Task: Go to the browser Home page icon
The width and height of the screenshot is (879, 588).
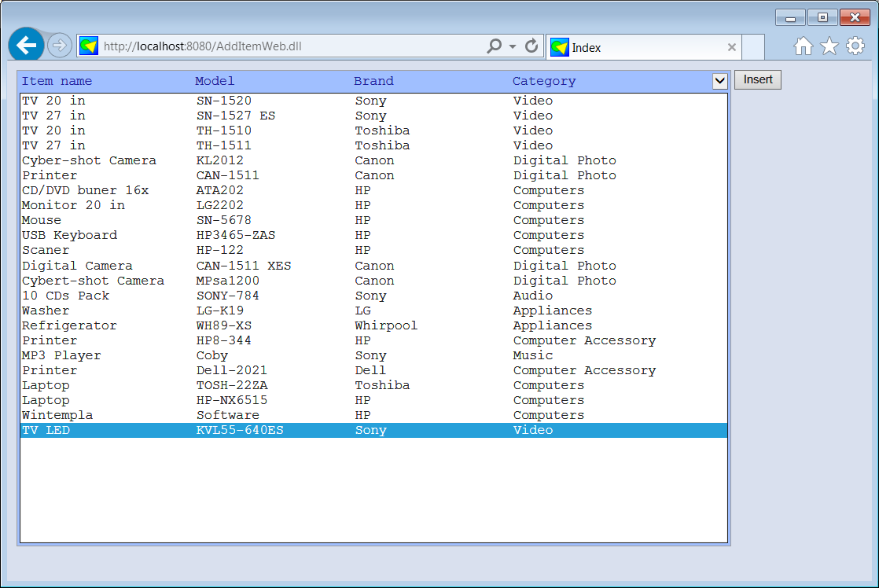Action: pyautogui.click(x=804, y=46)
